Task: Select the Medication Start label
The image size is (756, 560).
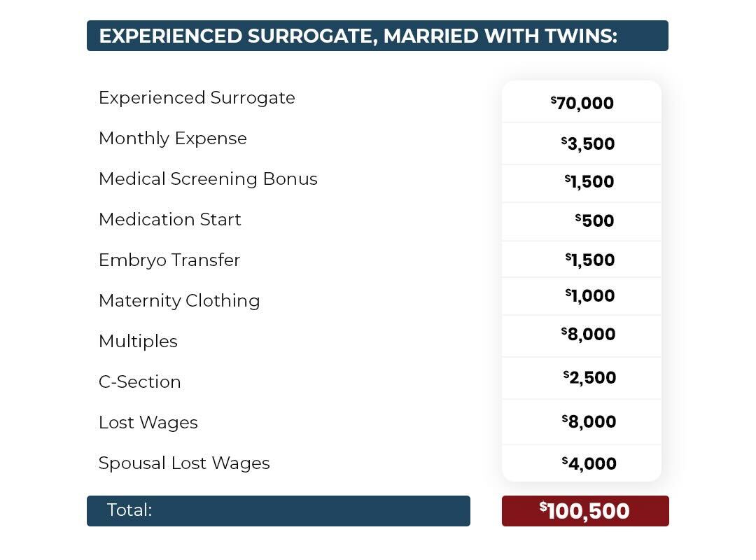Action: coord(169,220)
